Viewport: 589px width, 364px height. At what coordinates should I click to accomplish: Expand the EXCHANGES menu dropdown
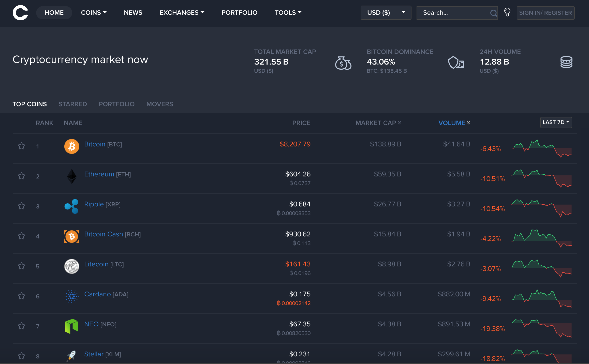182,12
